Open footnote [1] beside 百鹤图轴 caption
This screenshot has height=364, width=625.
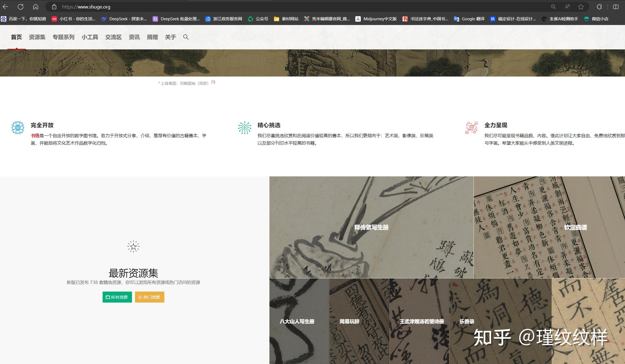point(213,82)
